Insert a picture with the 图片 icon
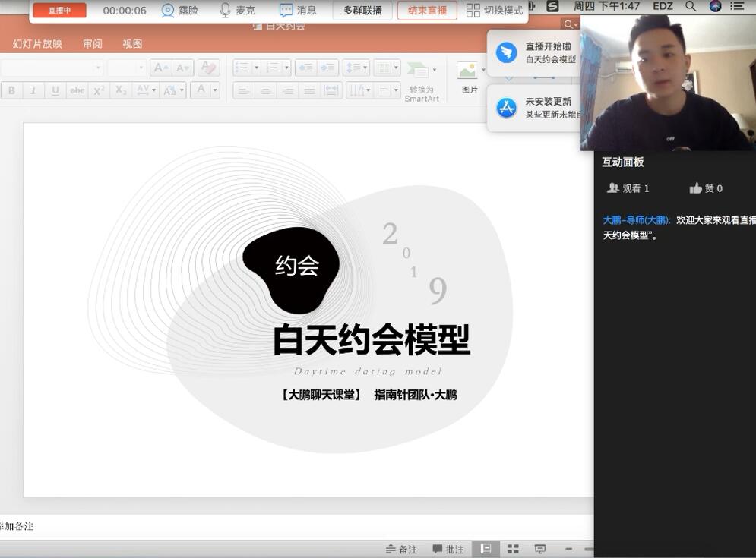756x558 pixels. click(469, 76)
